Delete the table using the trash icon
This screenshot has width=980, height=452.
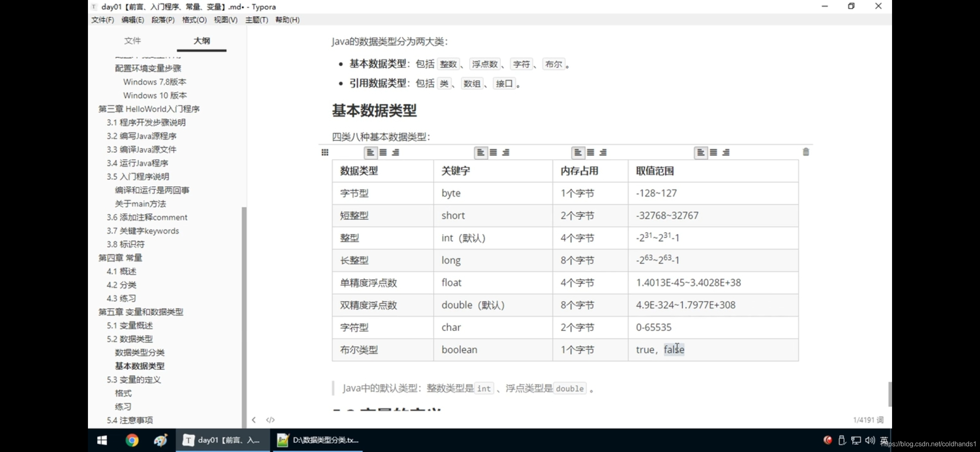pos(806,152)
